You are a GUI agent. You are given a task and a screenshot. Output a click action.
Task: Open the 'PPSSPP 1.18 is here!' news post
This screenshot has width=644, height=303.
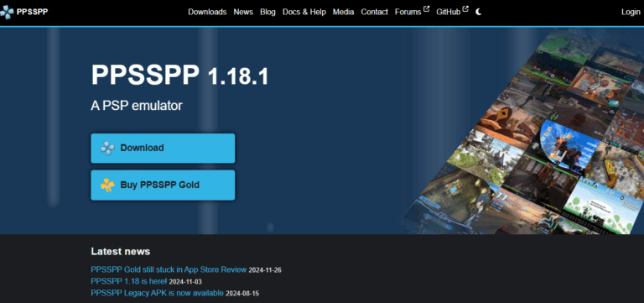pyautogui.click(x=129, y=281)
